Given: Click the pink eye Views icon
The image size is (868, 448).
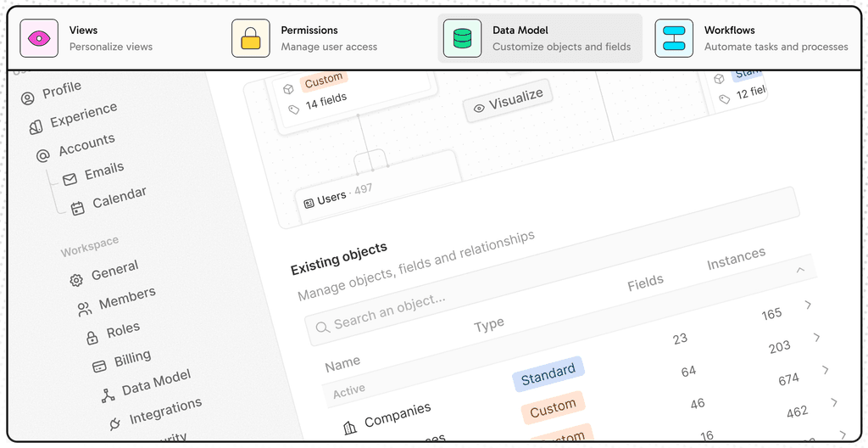Looking at the screenshot, I should (39, 38).
